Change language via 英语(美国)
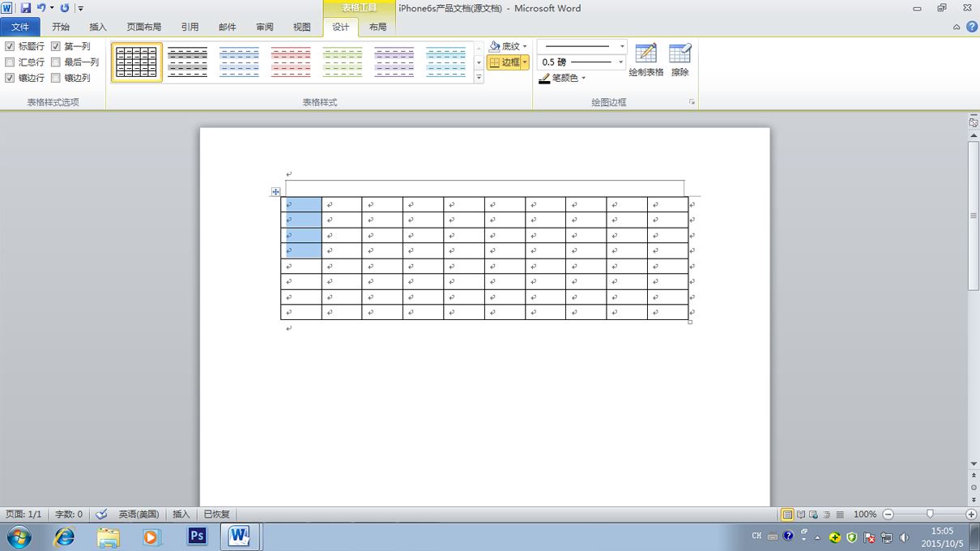The height and width of the screenshot is (551, 980). (x=139, y=515)
